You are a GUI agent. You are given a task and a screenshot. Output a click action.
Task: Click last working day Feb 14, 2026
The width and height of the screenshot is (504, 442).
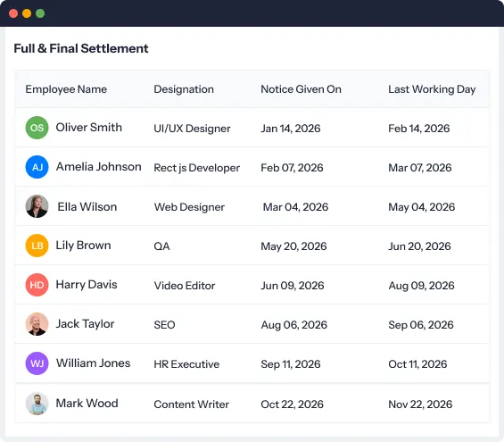click(419, 129)
